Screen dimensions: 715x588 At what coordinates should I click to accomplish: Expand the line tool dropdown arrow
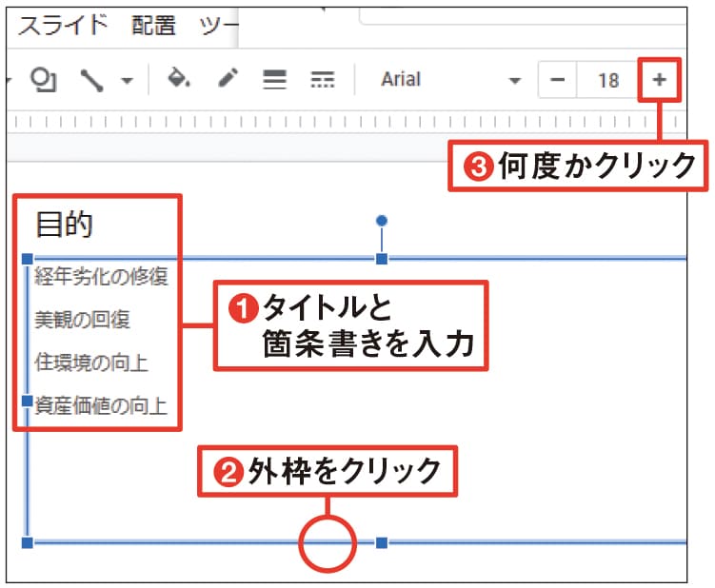click(127, 81)
